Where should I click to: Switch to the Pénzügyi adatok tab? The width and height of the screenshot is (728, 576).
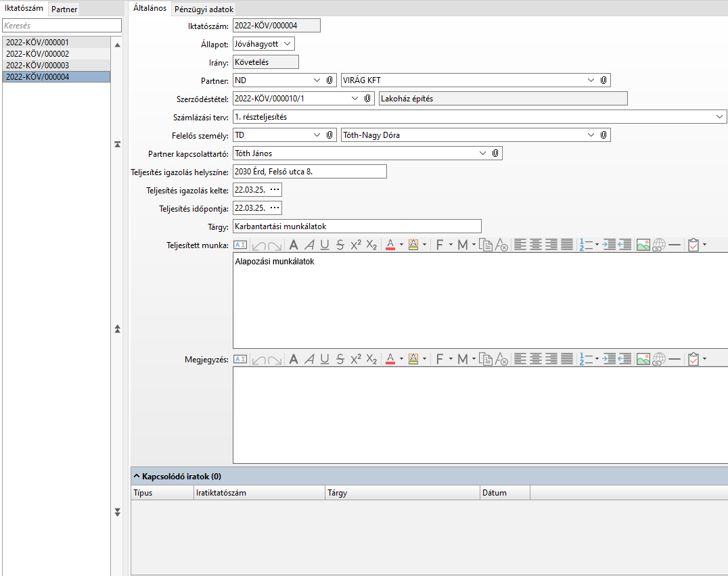(204, 9)
